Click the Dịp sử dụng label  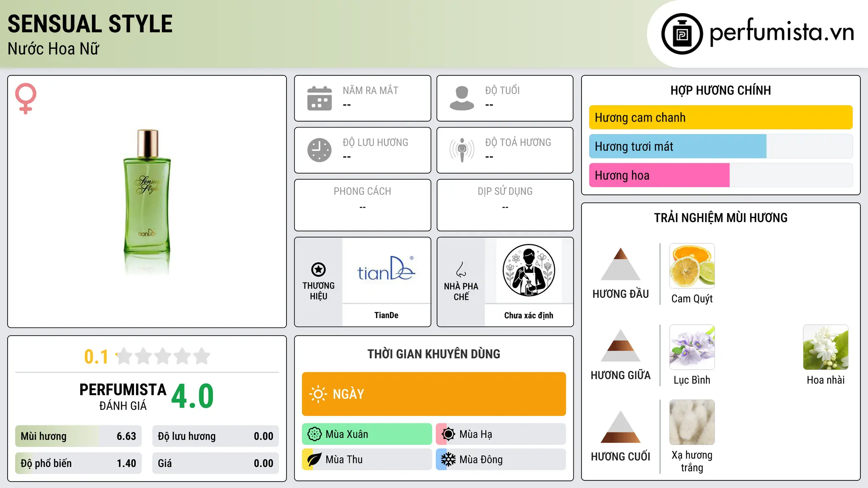505,191
